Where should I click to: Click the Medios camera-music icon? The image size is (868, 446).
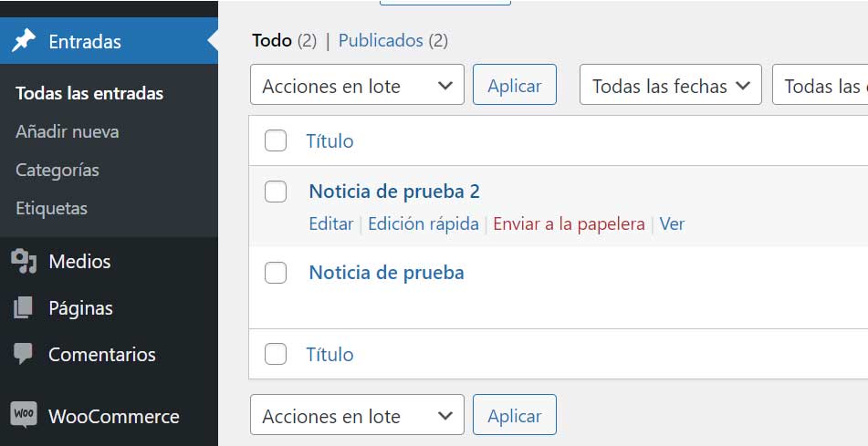tap(23, 261)
